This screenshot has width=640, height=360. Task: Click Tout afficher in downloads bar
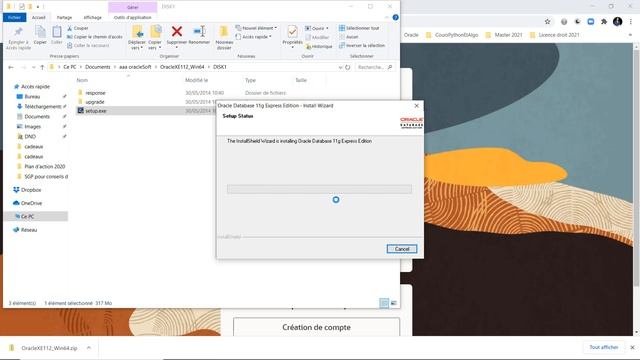click(x=604, y=347)
